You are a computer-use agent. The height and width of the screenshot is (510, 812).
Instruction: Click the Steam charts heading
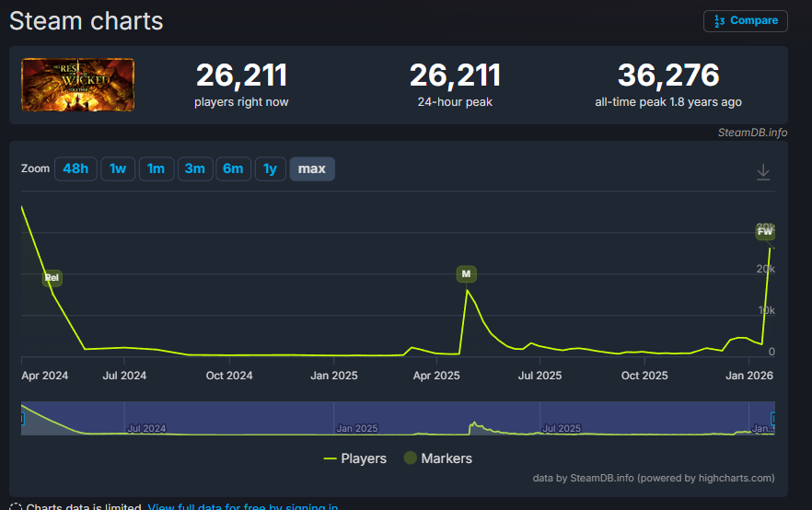tap(86, 21)
